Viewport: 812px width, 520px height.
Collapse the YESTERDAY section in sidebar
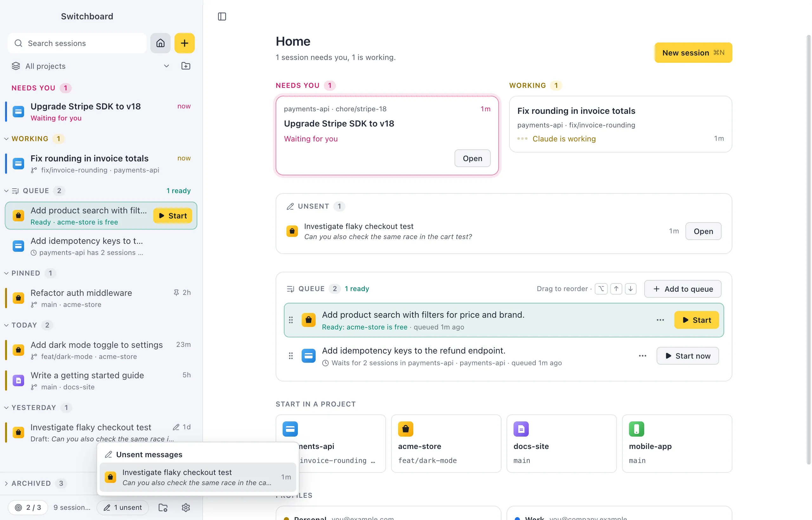[x=6, y=407]
